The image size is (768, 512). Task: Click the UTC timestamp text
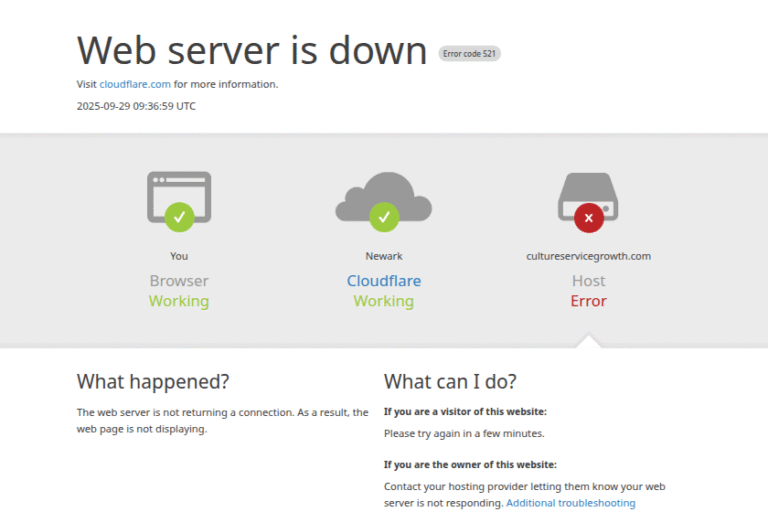(x=136, y=106)
